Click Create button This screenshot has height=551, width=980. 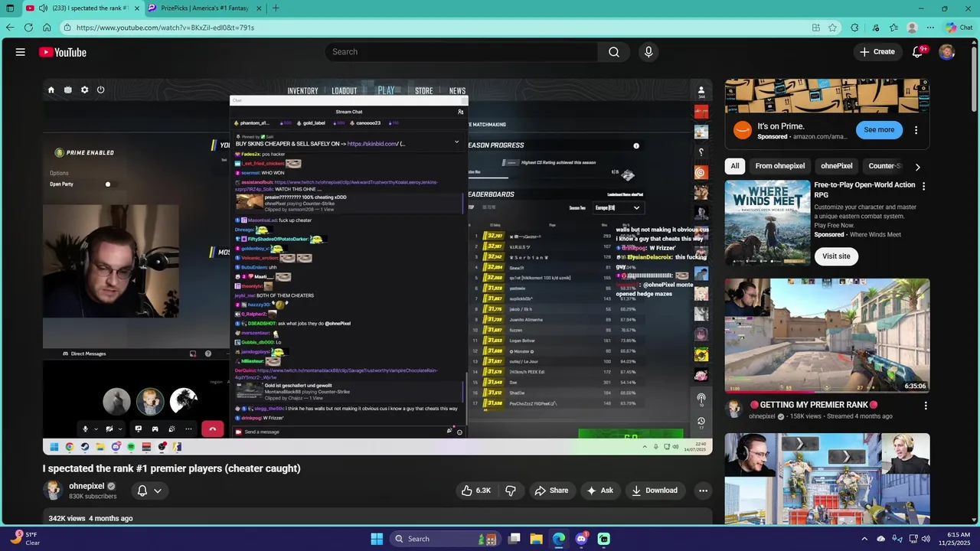pyautogui.click(x=877, y=52)
